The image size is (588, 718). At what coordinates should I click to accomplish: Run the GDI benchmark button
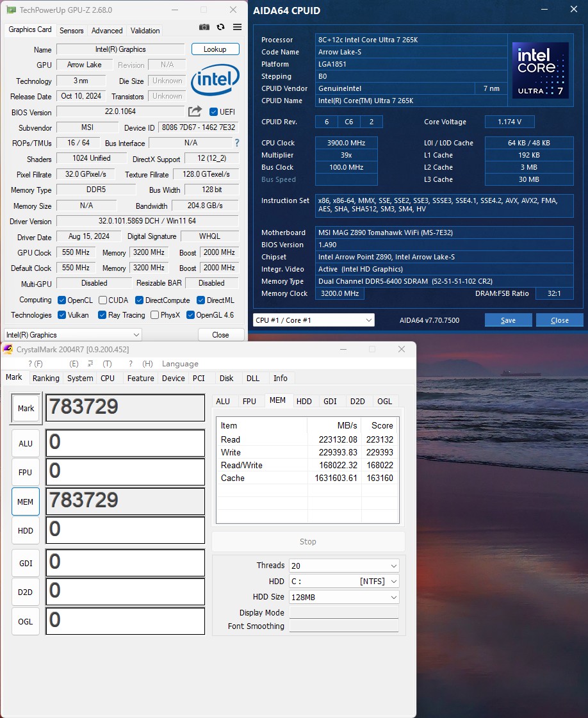tap(26, 563)
